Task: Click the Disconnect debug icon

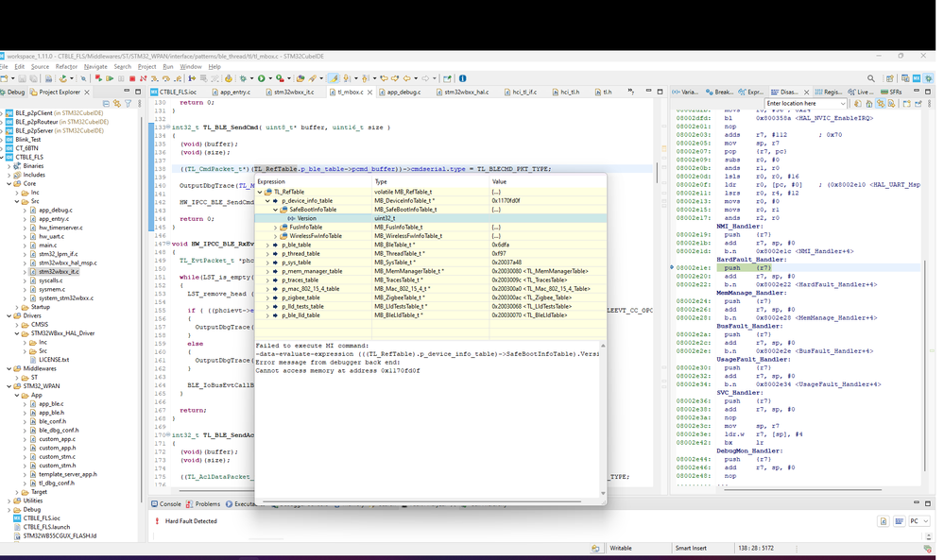Action: click(144, 78)
